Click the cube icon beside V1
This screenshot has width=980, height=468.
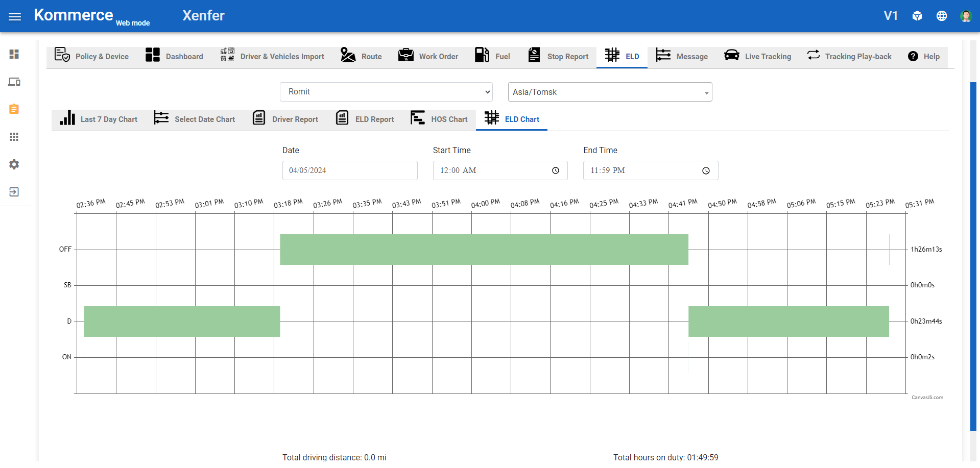917,16
